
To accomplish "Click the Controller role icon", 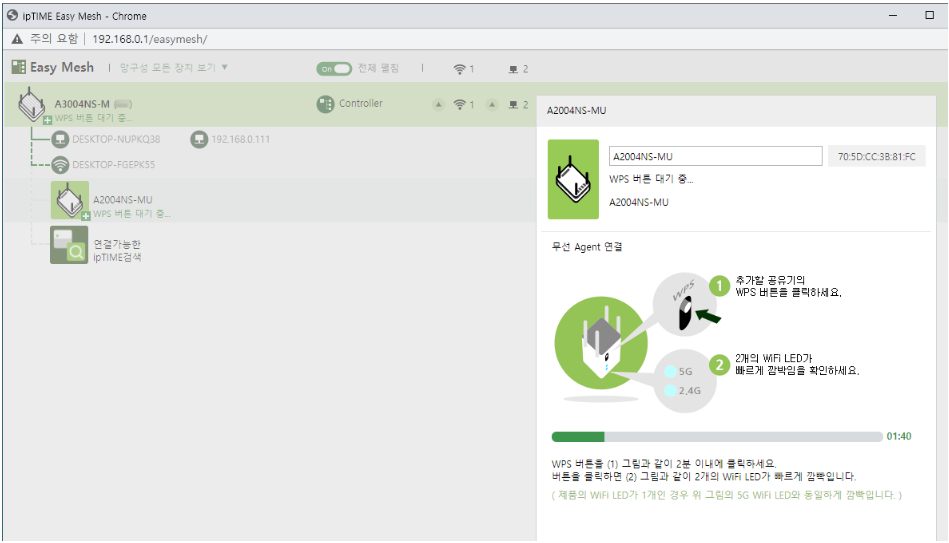I will [324, 104].
